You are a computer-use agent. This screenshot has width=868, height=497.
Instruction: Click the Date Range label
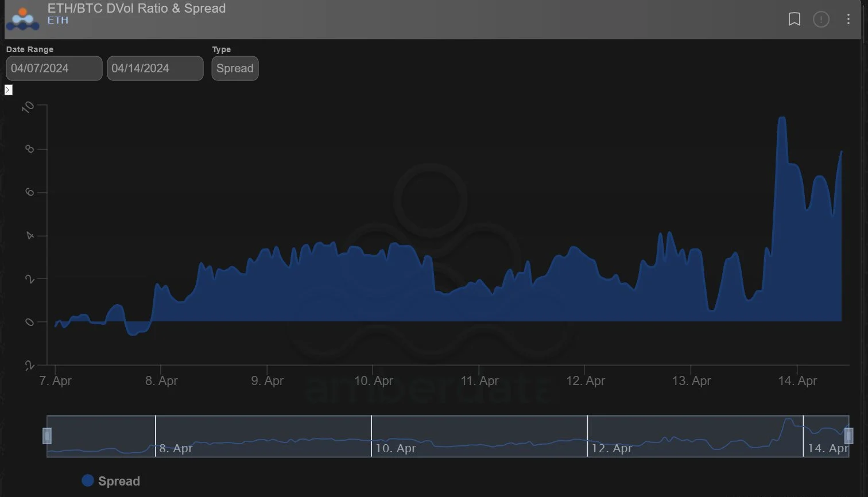pyautogui.click(x=30, y=49)
